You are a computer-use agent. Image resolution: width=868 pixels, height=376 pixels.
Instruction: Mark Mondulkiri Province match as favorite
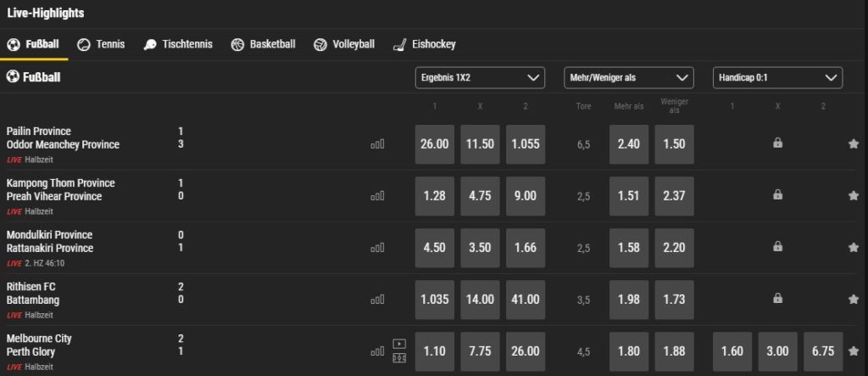(x=853, y=247)
